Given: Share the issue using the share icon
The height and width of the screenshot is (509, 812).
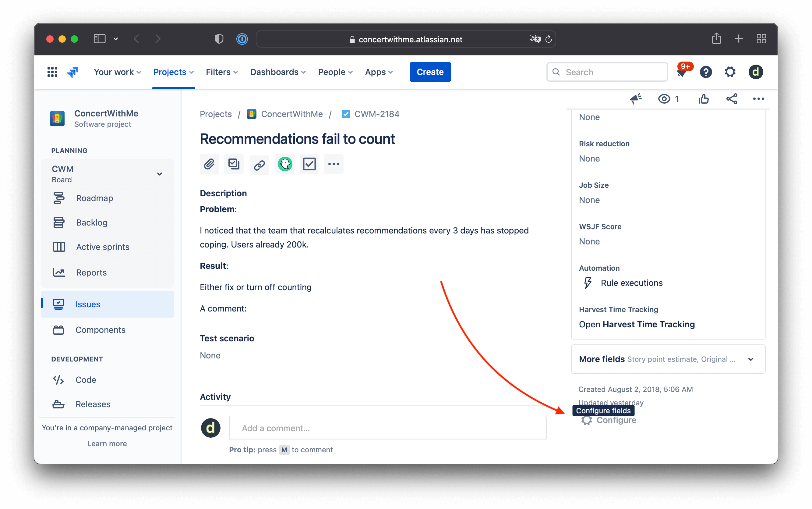Looking at the screenshot, I should [x=732, y=99].
